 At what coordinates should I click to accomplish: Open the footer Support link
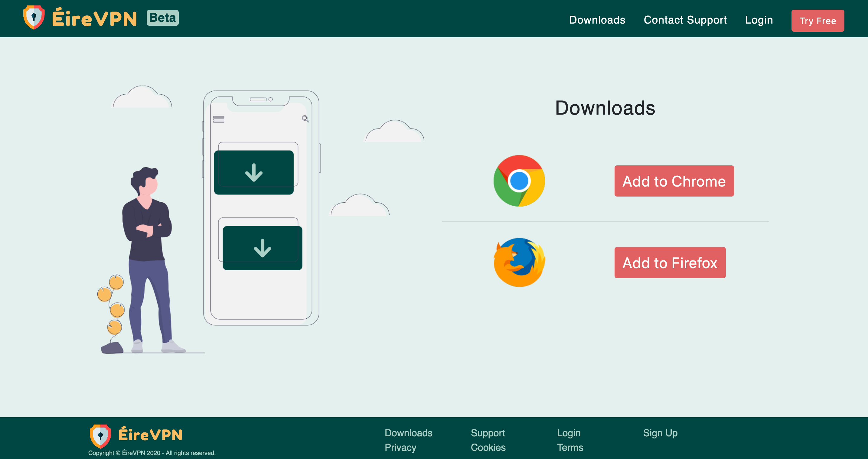[x=488, y=433]
